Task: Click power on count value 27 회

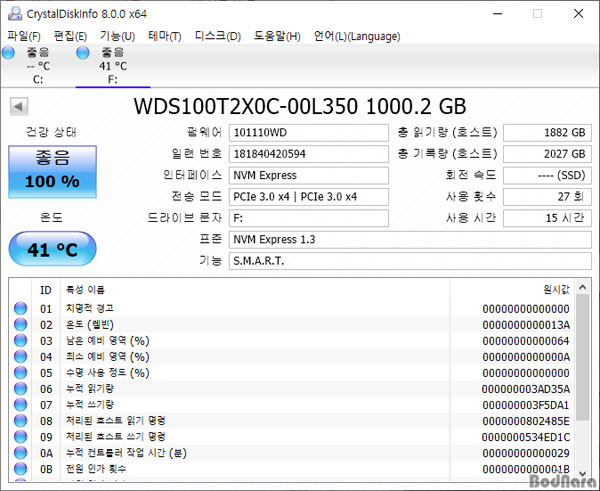Action: (x=547, y=197)
